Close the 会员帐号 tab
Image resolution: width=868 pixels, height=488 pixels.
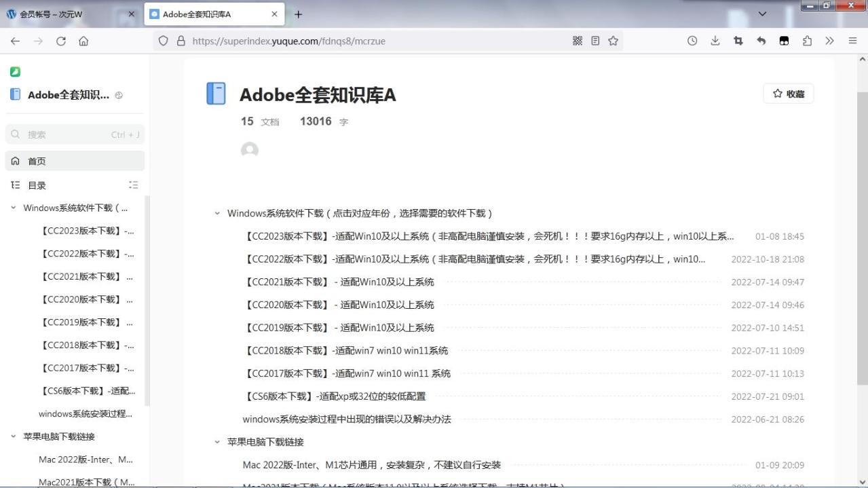click(132, 14)
